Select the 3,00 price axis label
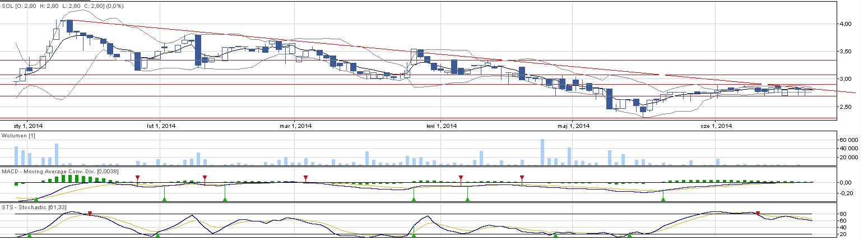The image size is (868, 240). 845,79
